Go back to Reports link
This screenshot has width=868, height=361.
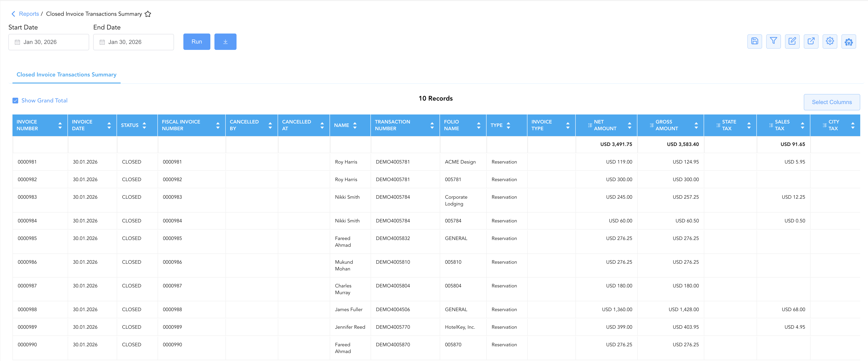click(x=29, y=14)
